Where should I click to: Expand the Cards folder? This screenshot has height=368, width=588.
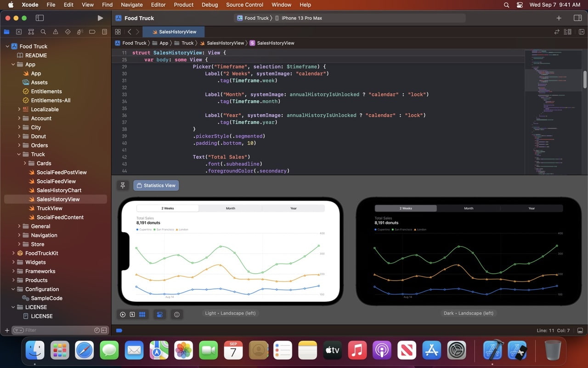[x=25, y=163]
